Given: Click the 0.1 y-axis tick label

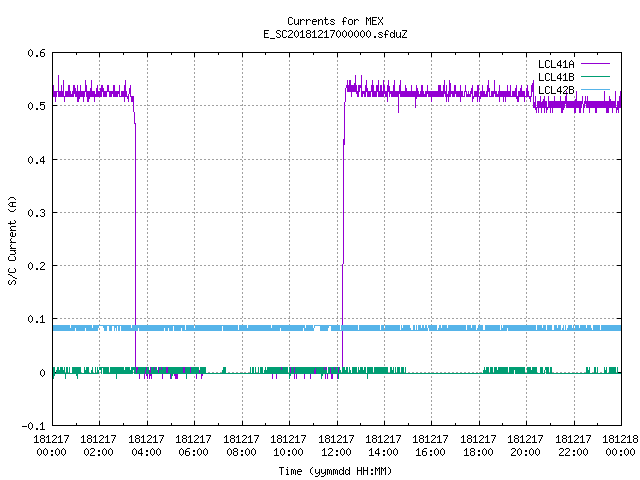Looking at the screenshot, I should click(36, 319).
